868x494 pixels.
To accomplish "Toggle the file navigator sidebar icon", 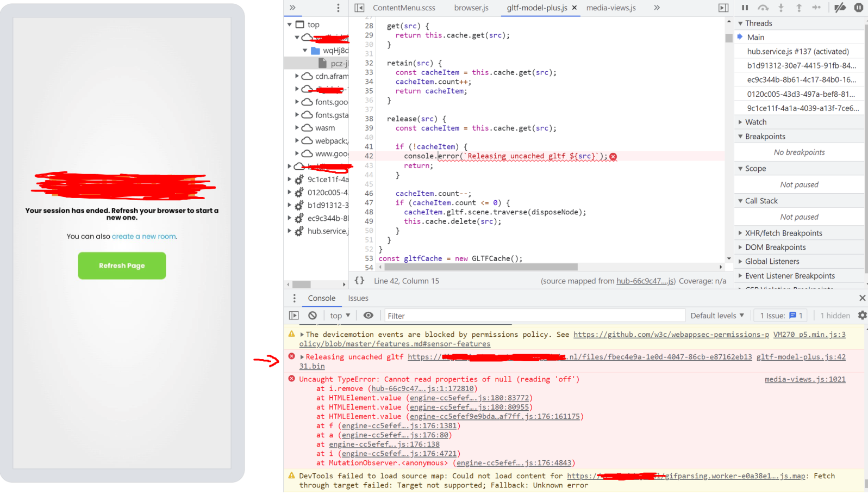I will pos(359,8).
